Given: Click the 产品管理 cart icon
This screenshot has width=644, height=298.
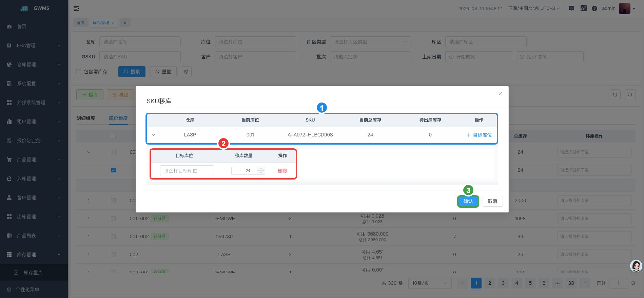Looking at the screenshot, I should tap(9, 160).
